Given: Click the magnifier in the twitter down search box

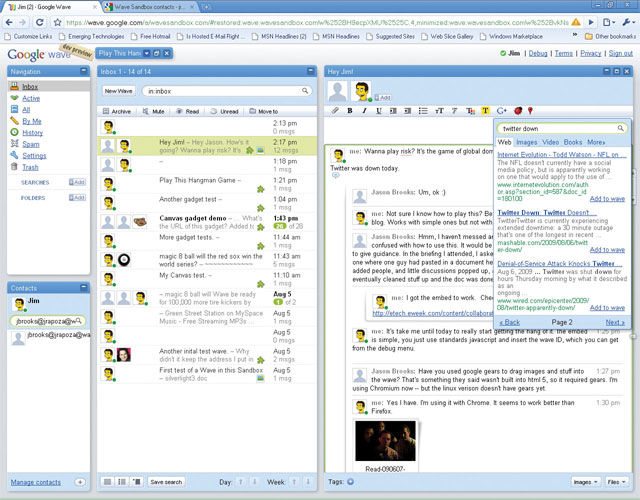Looking at the screenshot, I should point(620,128).
